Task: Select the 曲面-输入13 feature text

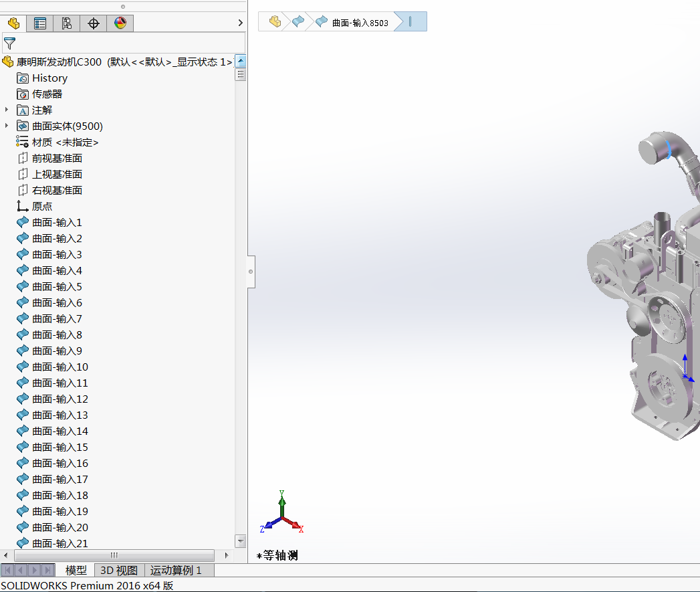Action: pos(60,415)
